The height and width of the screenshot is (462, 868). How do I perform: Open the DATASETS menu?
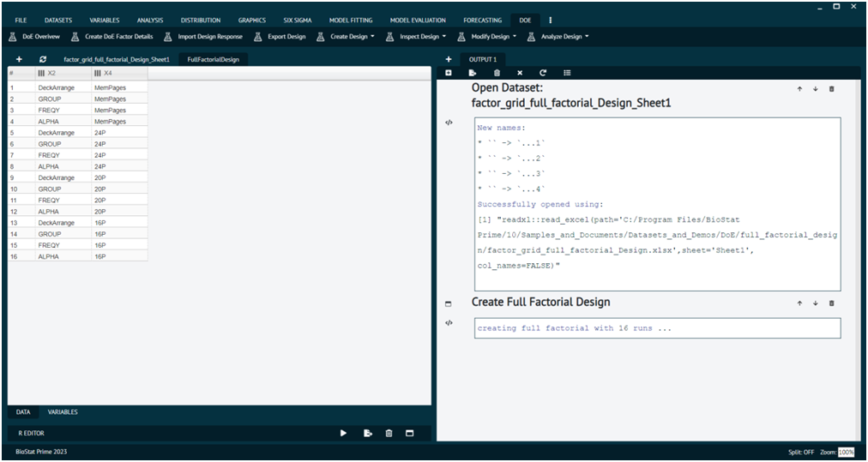pyautogui.click(x=58, y=20)
